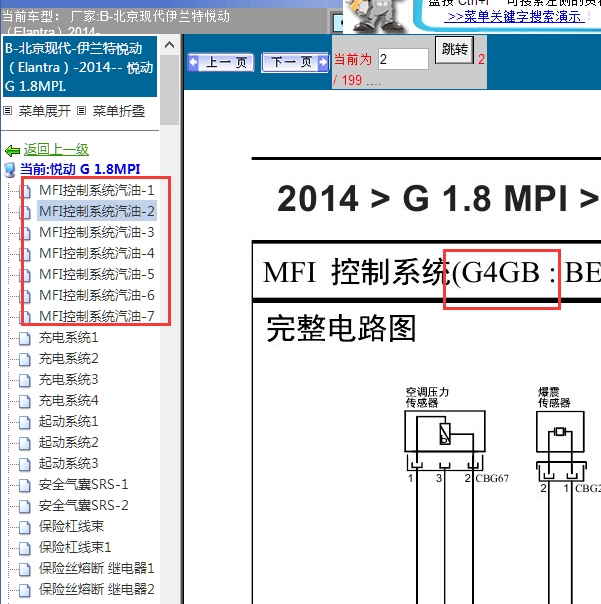Click the green back arrow icon

click(x=12, y=151)
